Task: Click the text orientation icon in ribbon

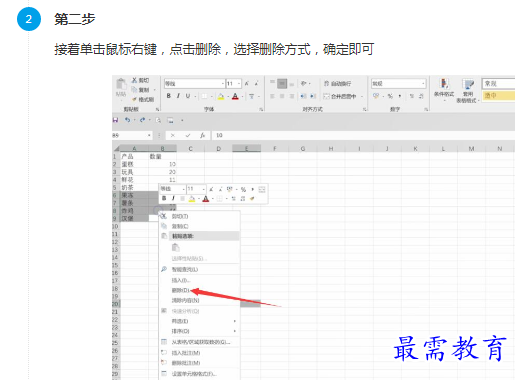Action: [304, 83]
